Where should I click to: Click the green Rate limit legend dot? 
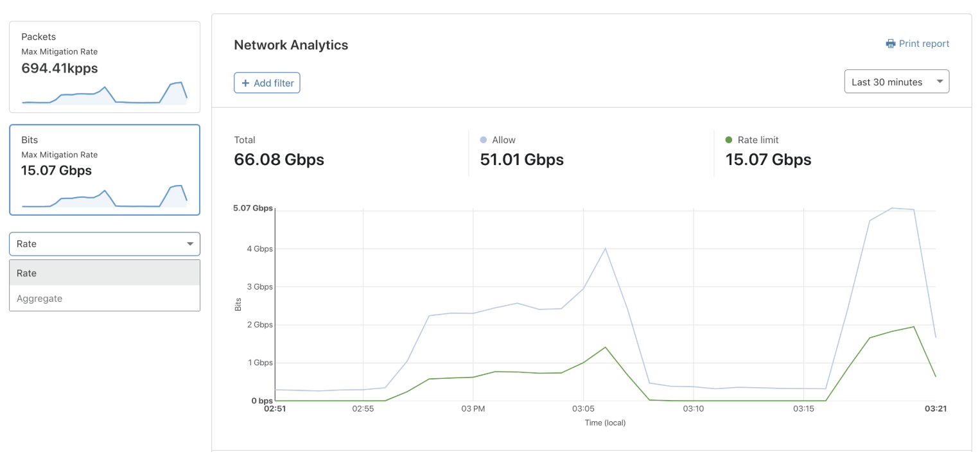728,139
